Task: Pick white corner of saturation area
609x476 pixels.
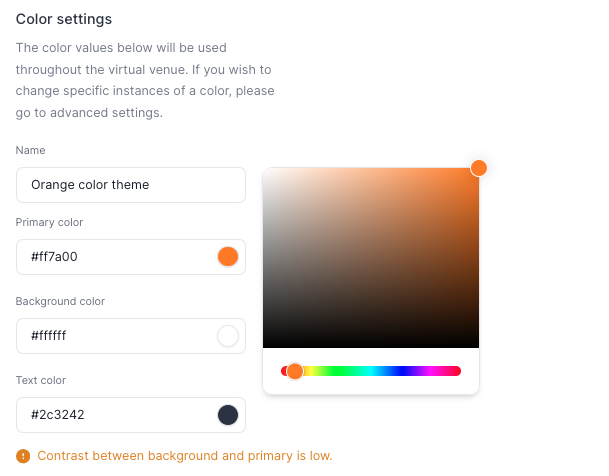Action: pyautogui.click(x=266, y=171)
